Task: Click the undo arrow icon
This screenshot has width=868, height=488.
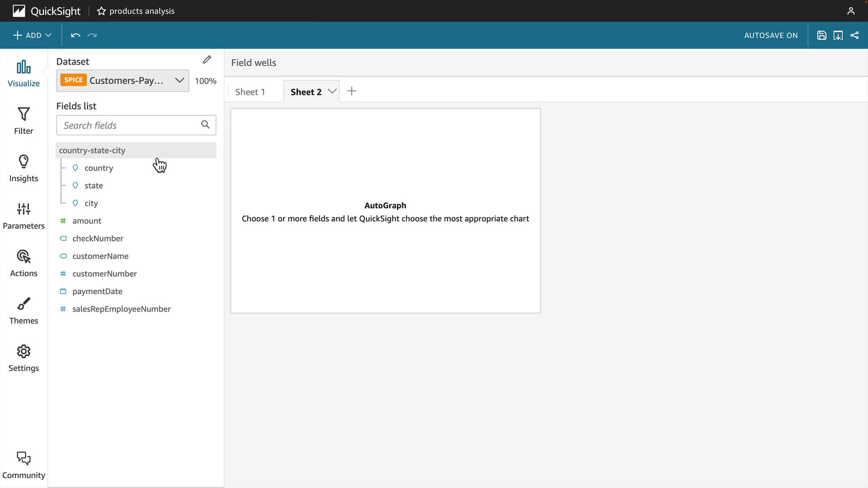Action: point(75,35)
